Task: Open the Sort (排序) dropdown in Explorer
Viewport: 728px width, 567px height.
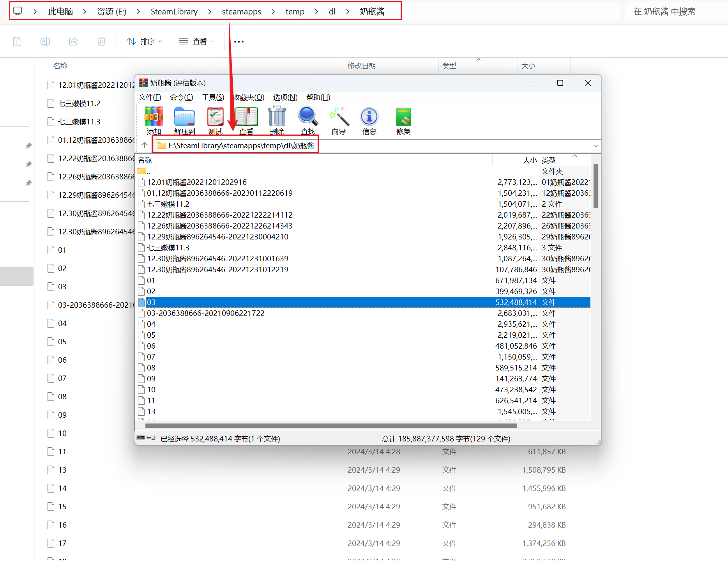Action: [x=144, y=41]
